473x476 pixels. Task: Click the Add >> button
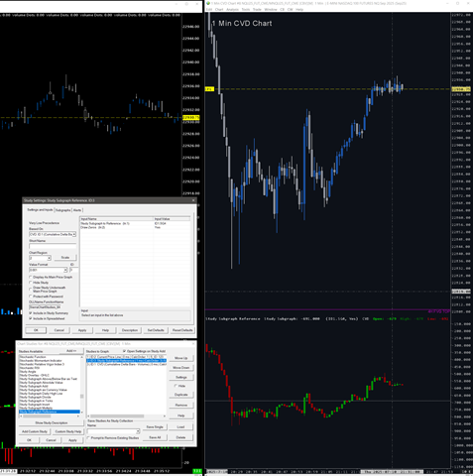click(x=71, y=351)
